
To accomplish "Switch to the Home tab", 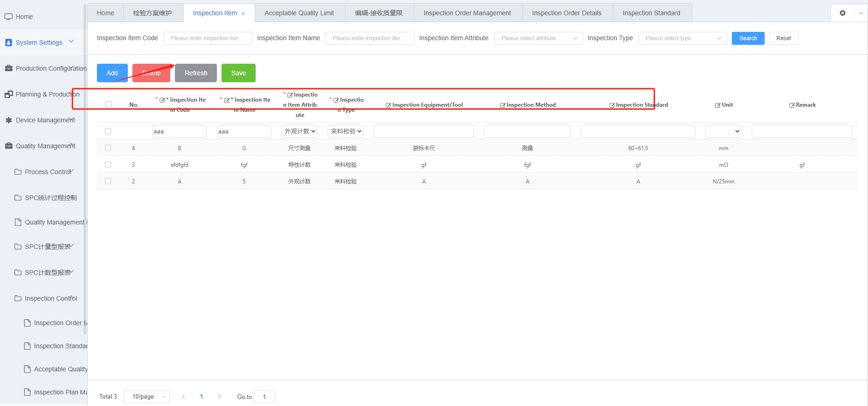I will (105, 13).
